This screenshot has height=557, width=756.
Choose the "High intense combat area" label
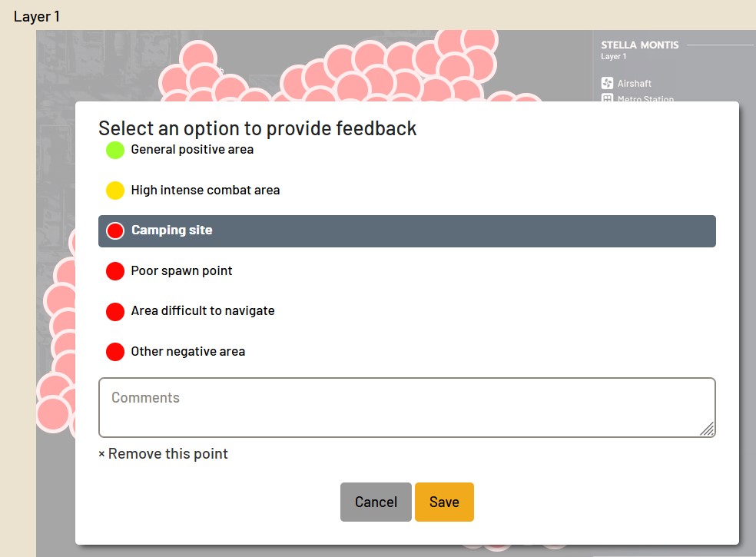pos(205,190)
